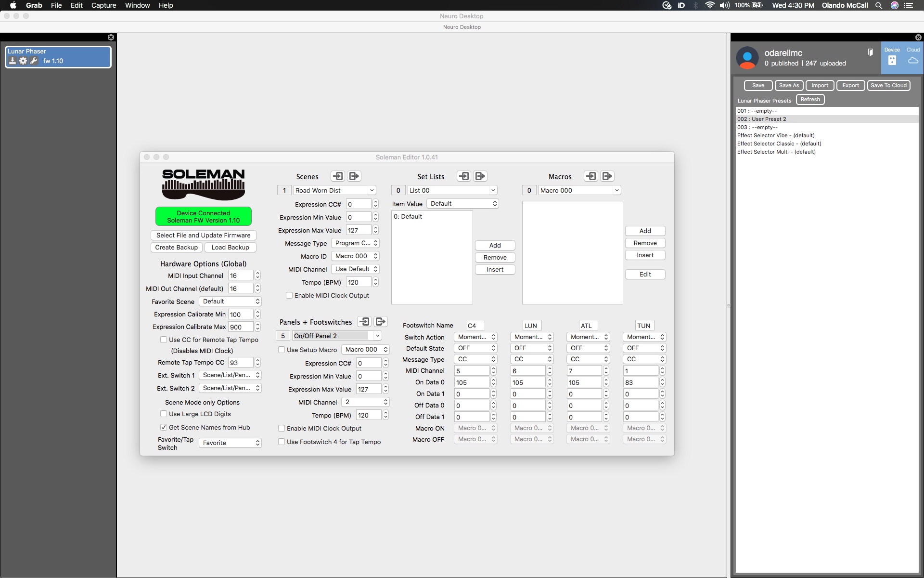
Task: Close the left device panel
Action: pos(111,38)
